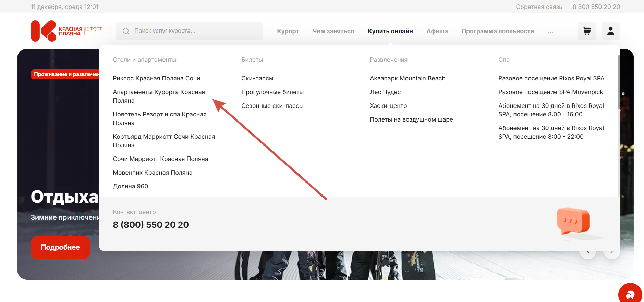
Task: Click the 'Спа' column heading
Action: (504, 60)
